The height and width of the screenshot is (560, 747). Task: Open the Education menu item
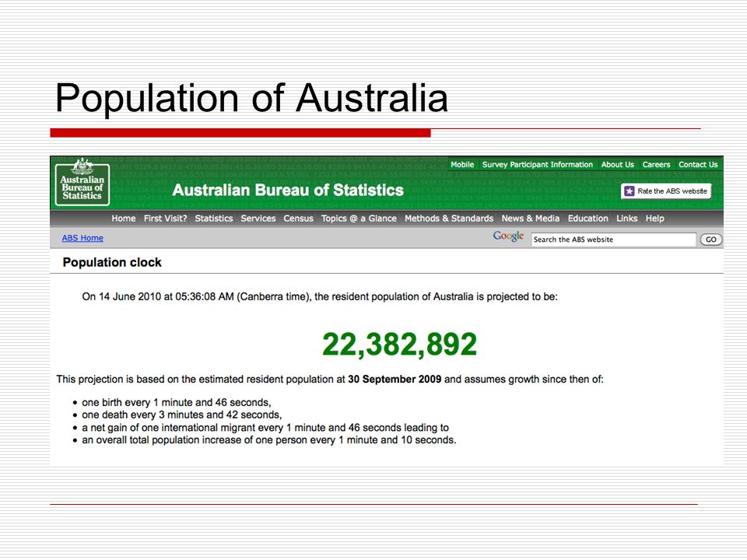click(x=588, y=218)
